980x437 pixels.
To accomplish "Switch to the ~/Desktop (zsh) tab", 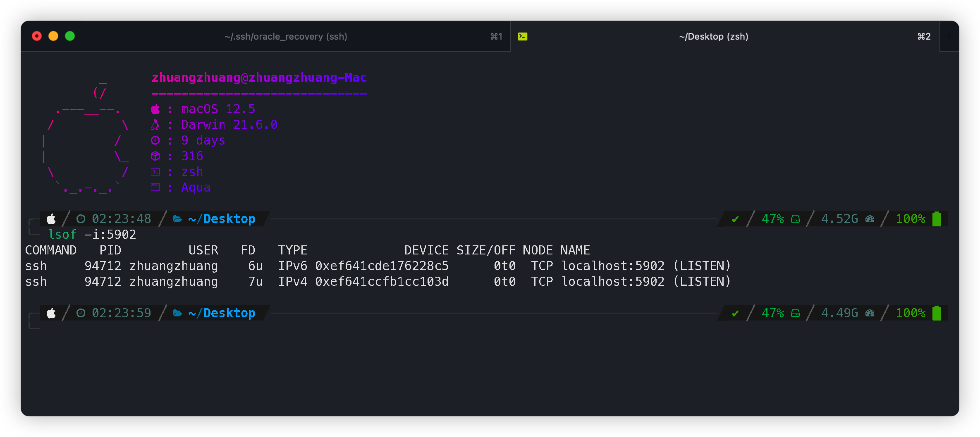I will pos(725,36).
